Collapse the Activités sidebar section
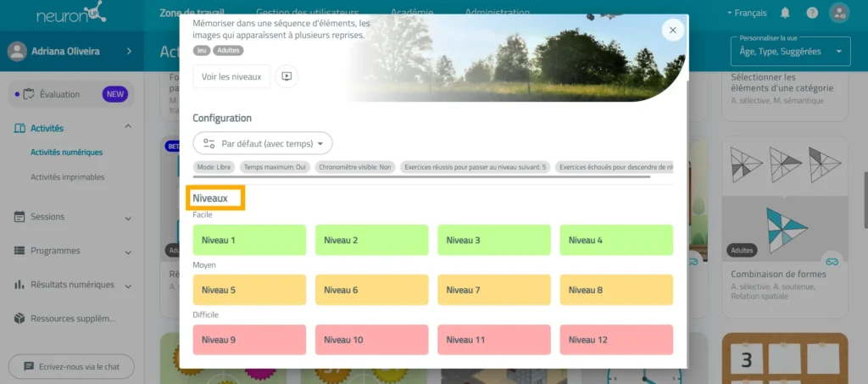868x384 pixels. tap(128, 127)
